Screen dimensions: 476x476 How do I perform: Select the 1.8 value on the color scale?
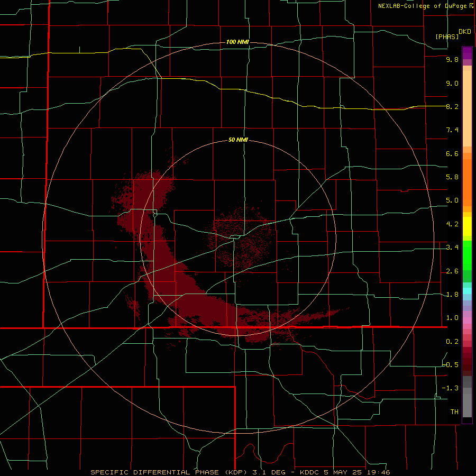click(x=452, y=295)
